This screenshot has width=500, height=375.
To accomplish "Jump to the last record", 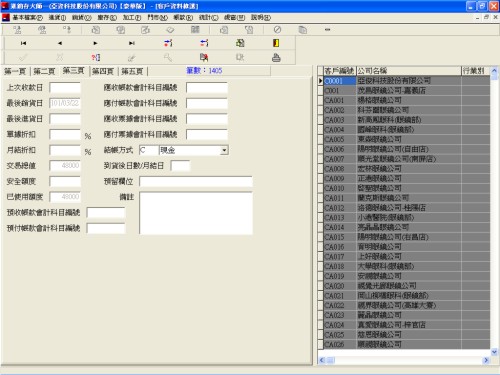I will [x=132, y=43].
